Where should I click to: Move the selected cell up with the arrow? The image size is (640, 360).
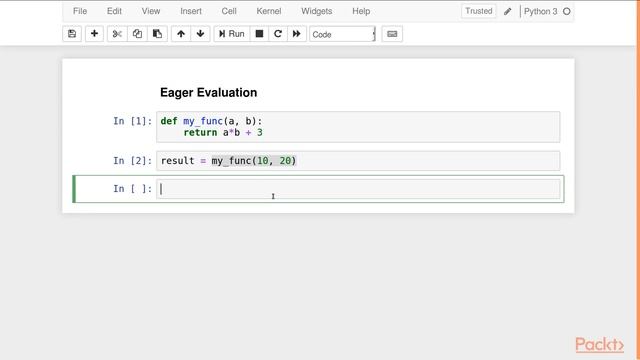[x=181, y=34]
